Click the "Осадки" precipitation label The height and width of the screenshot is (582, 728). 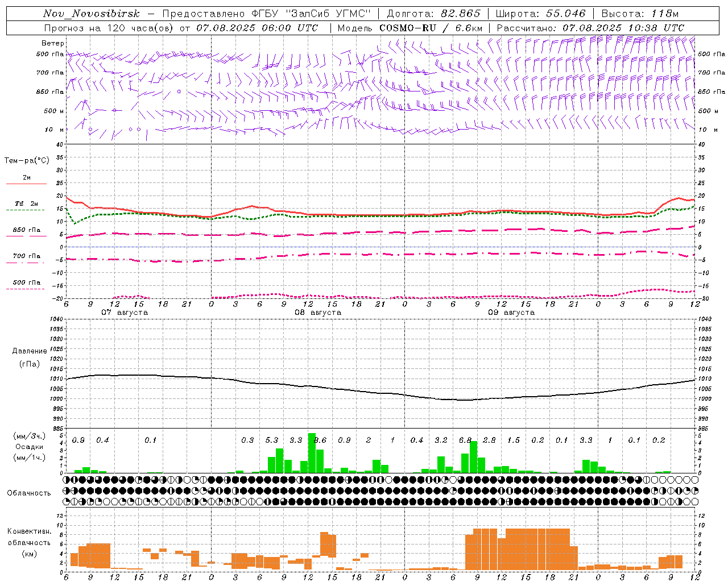pyautogui.click(x=30, y=447)
